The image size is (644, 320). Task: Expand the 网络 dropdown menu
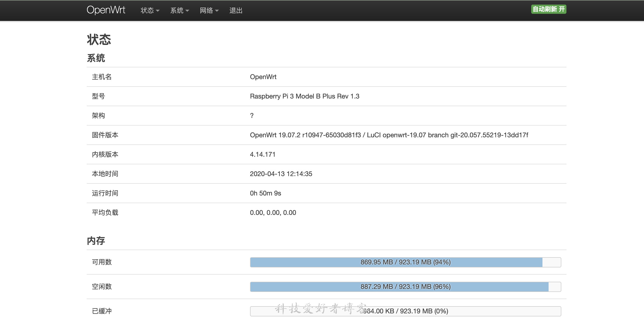click(x=209, y=10)
